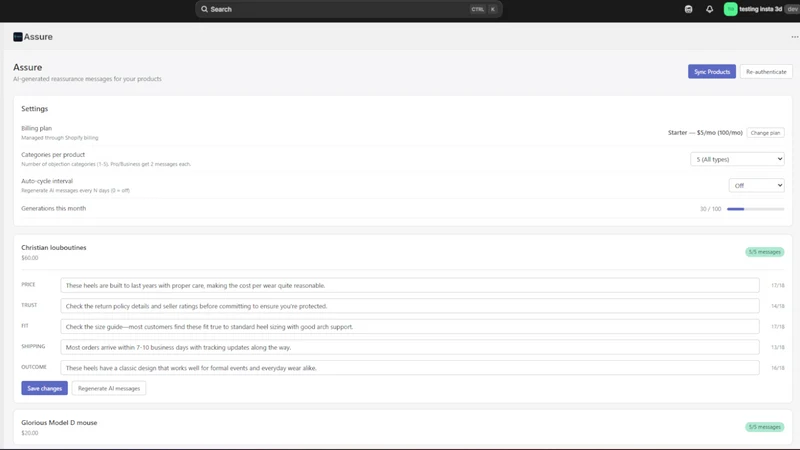Click Regenerate AI messages button
Image resolution: width=800 pixels, height=450 pixels.
(x=109, y=388)
